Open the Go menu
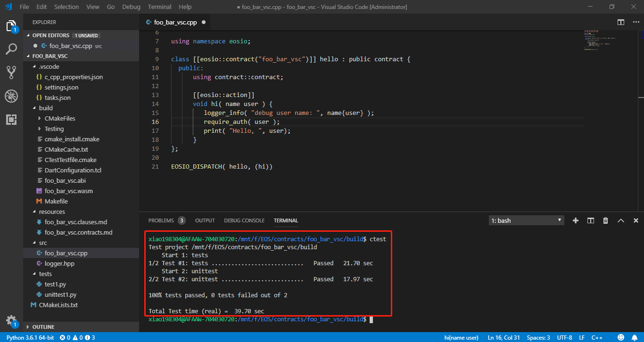 point(111,7)
